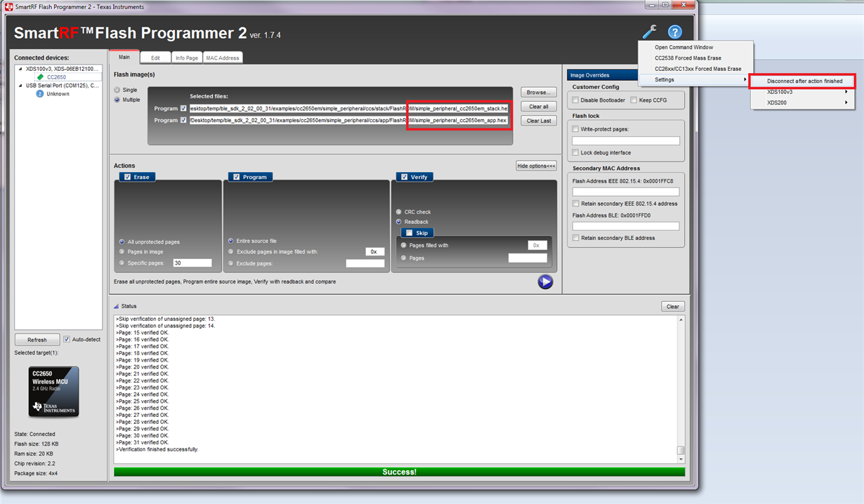864x504 pixels.
Task: Uncheck Program for the app hex file
Action: (x=183, y=120)
